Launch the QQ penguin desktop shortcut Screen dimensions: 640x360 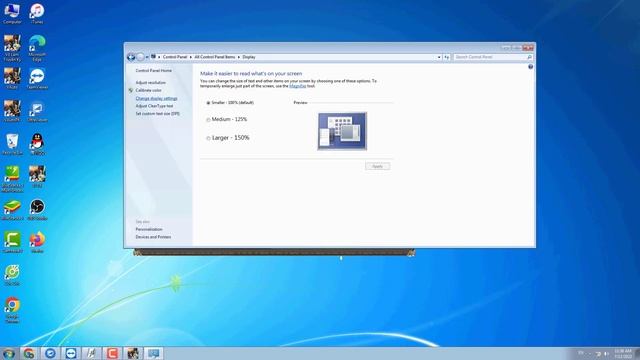(37, 144)
